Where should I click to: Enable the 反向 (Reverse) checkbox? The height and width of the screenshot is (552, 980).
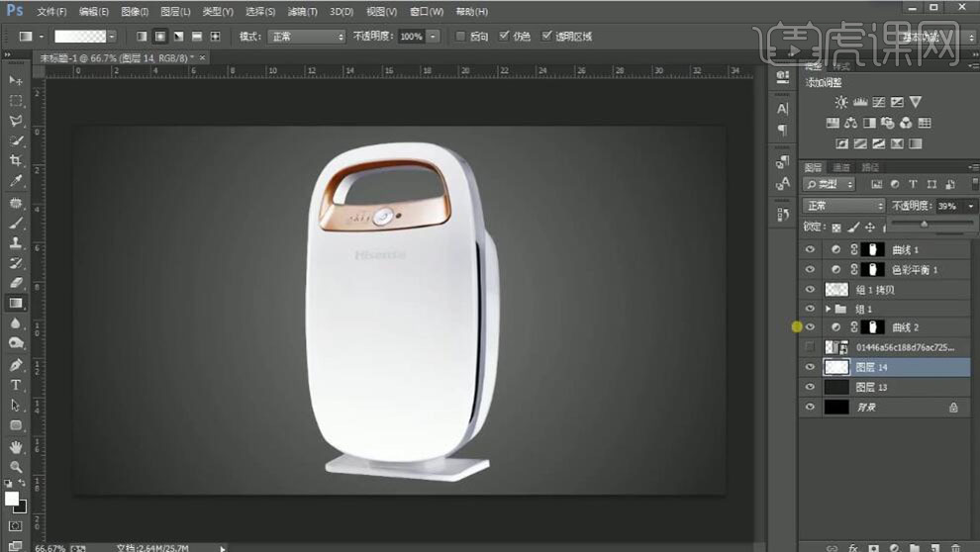point(459,37)
